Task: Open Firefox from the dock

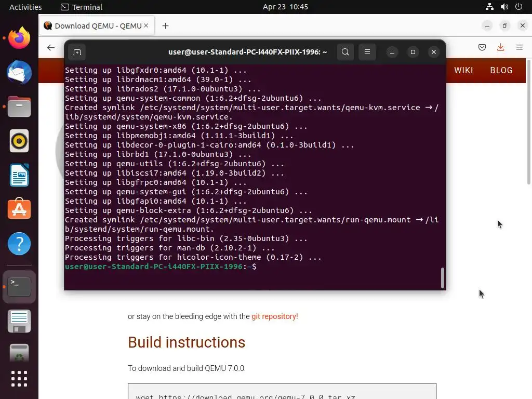Action: pos(19,38)
